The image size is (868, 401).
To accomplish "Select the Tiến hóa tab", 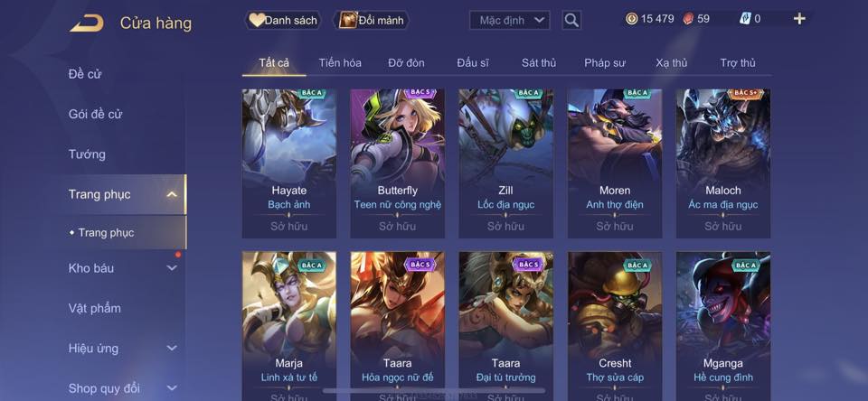I will pos(340,63).
